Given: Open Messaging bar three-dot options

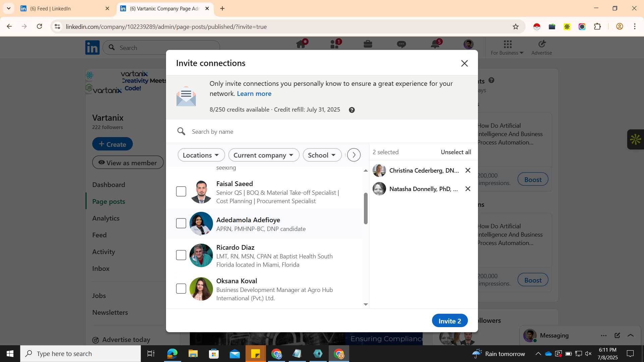Looking at the screenshot, I should coord(604,336).
